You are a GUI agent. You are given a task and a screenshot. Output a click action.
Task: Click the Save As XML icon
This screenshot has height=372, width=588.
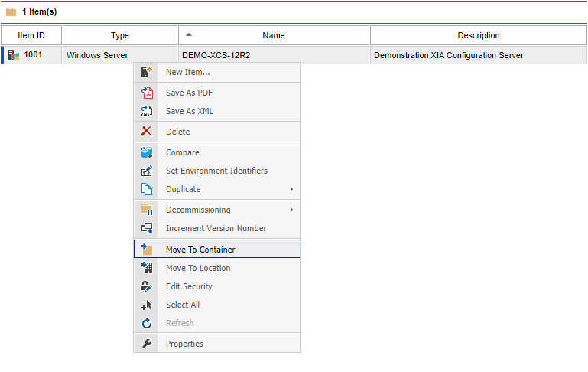click(147, 111)
